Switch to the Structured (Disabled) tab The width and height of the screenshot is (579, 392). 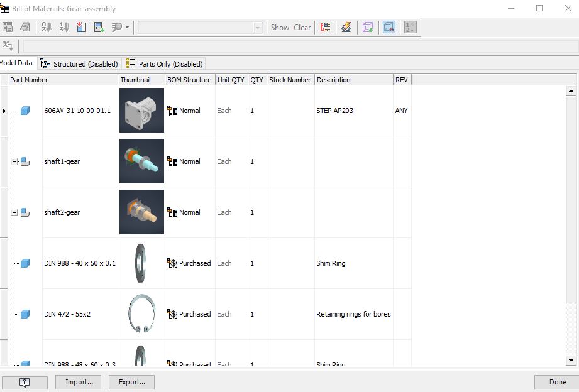point(79,63)
